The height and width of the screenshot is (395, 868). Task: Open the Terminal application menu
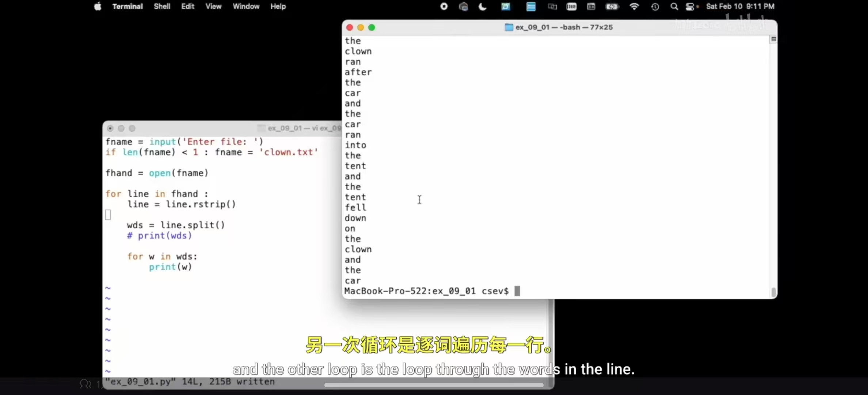pyautogui.click(x=127, y=7)
